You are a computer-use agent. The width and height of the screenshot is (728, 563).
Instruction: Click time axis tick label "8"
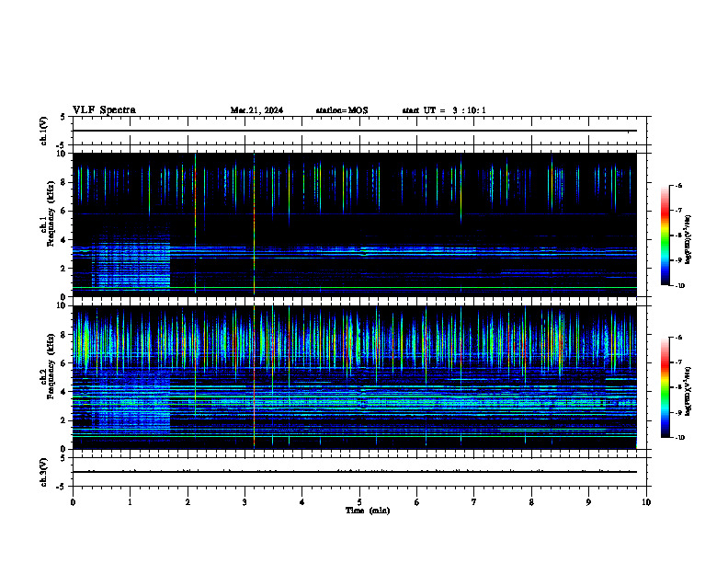pos(531,502)
